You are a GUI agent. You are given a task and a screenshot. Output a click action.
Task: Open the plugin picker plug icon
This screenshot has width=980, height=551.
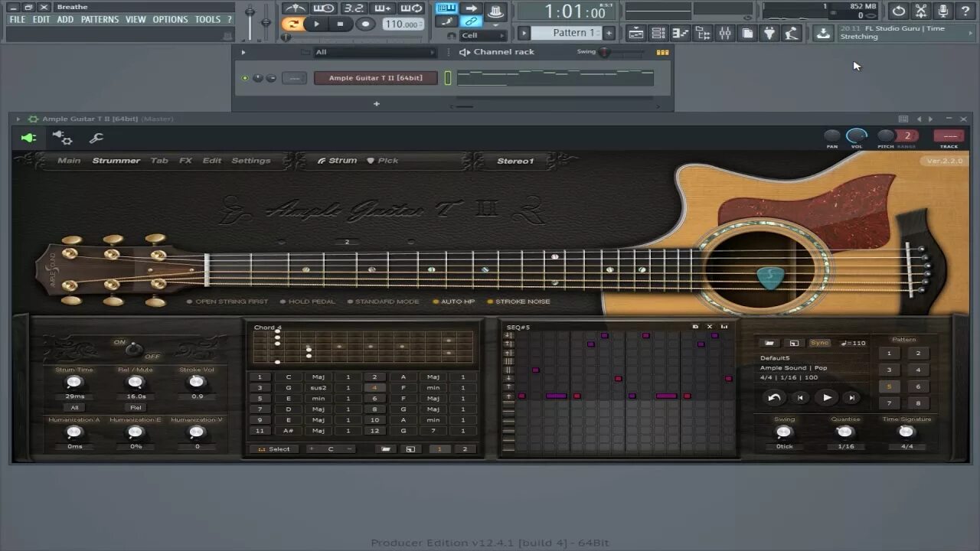[770, 33]
